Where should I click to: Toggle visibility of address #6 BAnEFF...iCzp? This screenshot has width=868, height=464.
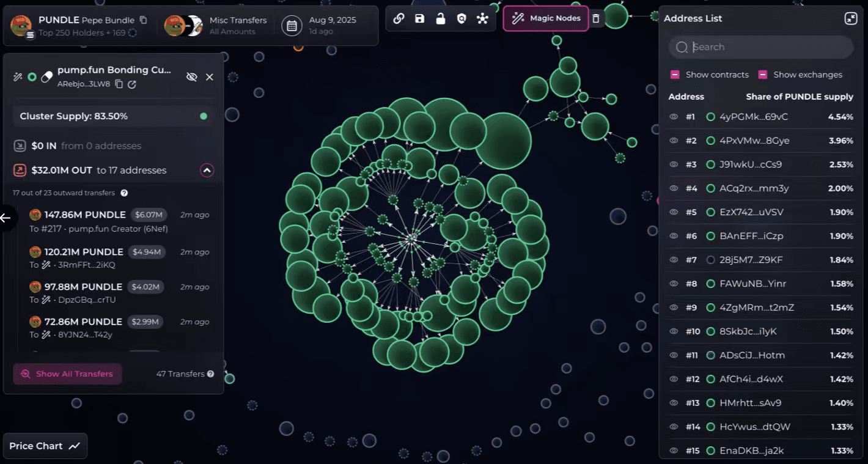pyautogui.click(x=674, y=236)
